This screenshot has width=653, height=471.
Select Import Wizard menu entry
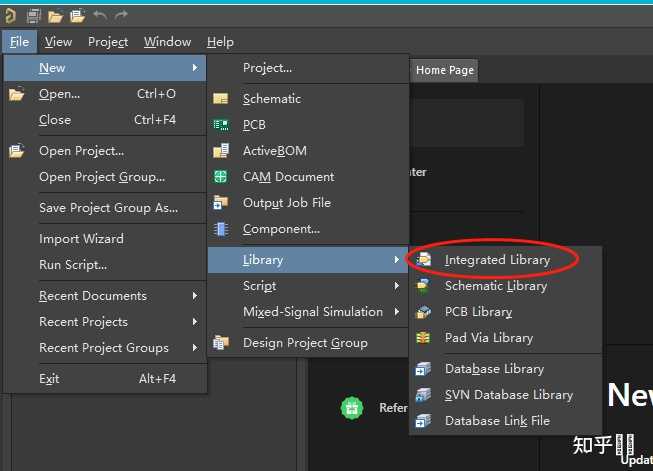[105, 239]
